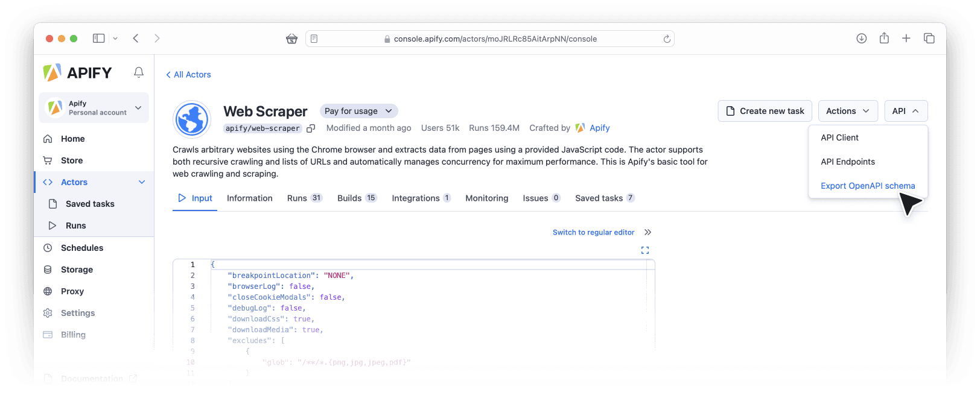The width and height of the screenshot is (980, 404).
Task: Collapse the API dropdown menu
Action: (906, 111)
